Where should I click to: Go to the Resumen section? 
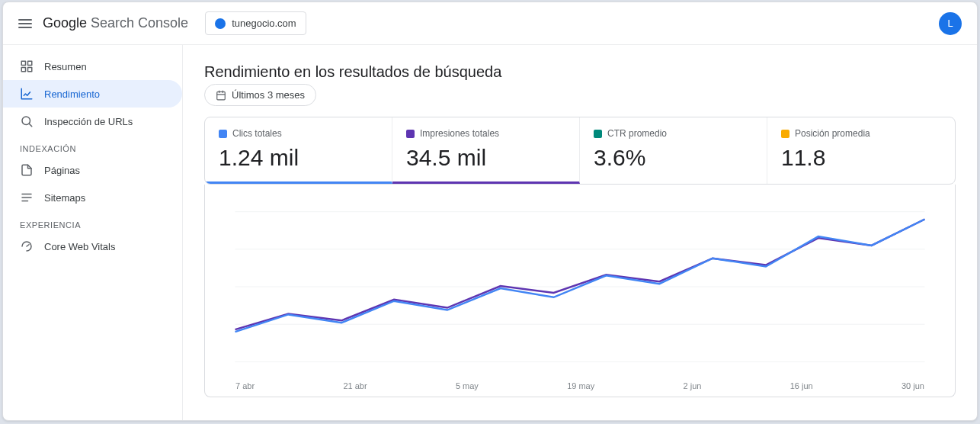[92, 66]
